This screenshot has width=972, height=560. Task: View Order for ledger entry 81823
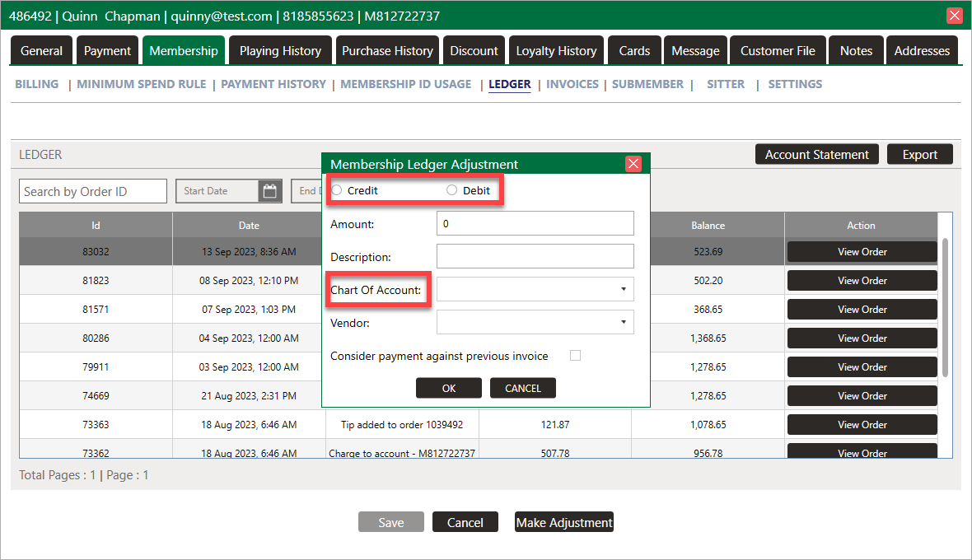(862, 281)
